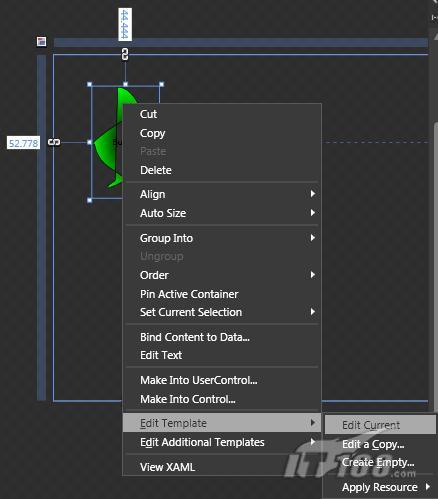Click the left-middle selection handle
438x499 pixels.
90,142
